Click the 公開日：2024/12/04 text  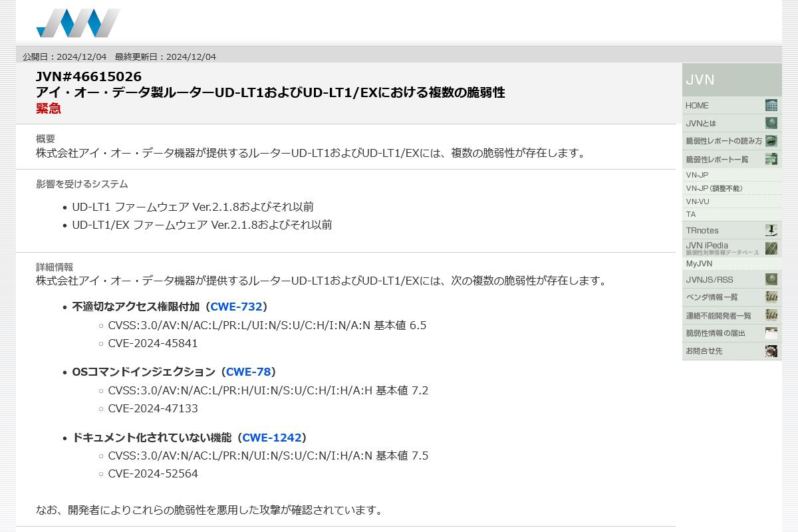[65, 57]
